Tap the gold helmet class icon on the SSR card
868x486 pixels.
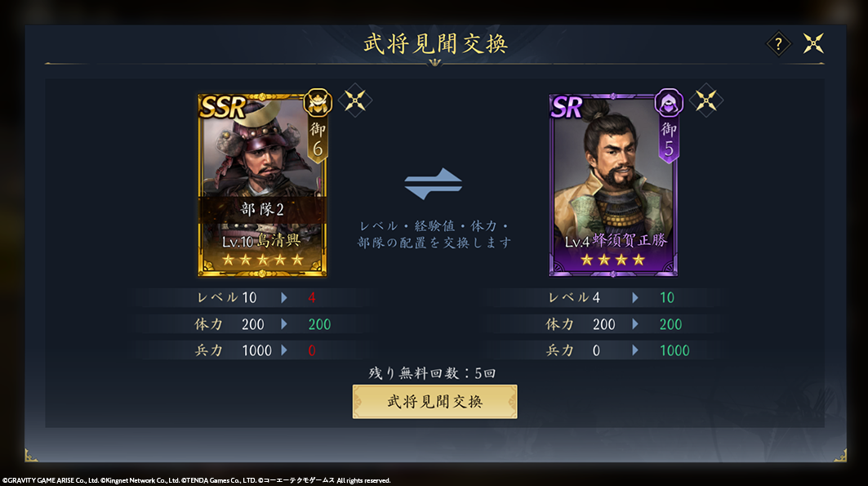pyautogui.click(x=317, y=103)
